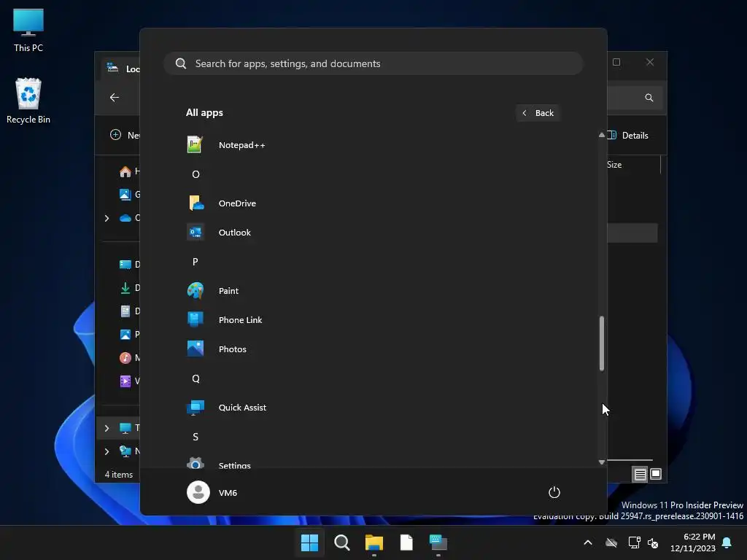
Task: Sort by the Size column header
Action: [614, 165]
